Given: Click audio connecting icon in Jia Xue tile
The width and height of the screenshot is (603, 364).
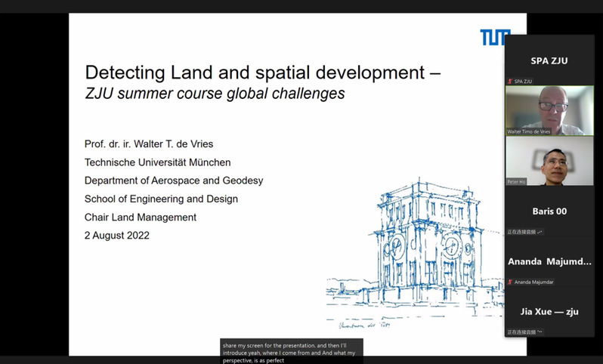Looking at the screenshot, I should pos(540,332).
